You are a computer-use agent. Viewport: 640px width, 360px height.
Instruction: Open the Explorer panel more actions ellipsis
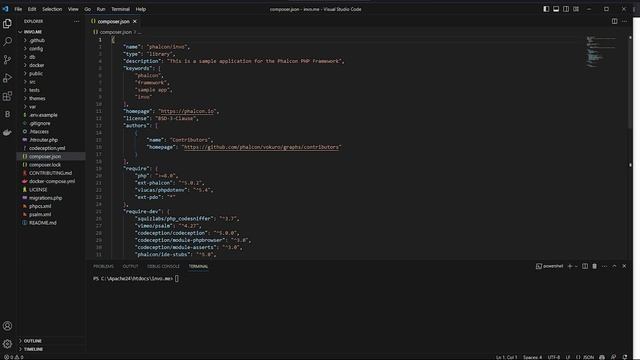77,21
